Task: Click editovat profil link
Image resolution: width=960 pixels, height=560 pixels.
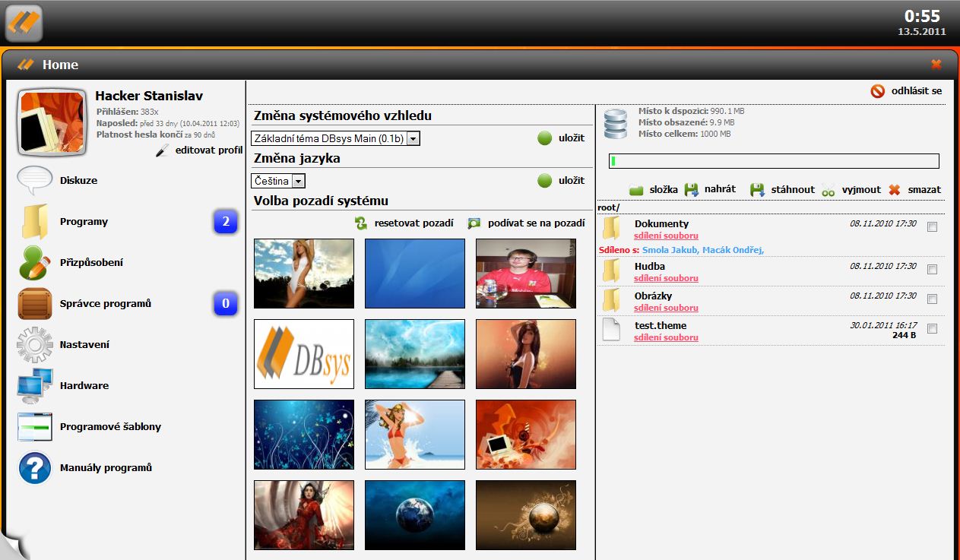Action: pos(208,150)
